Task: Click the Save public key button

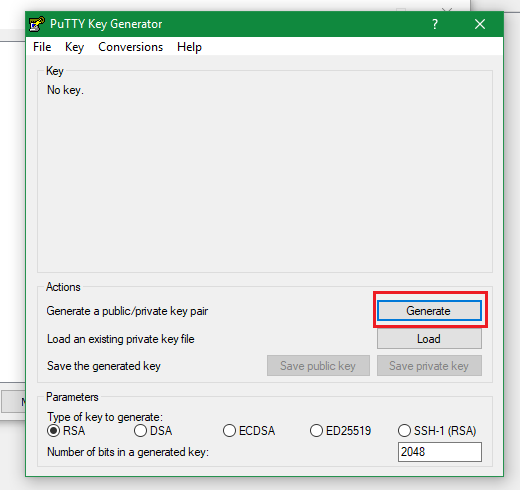Action: (318, 366)
